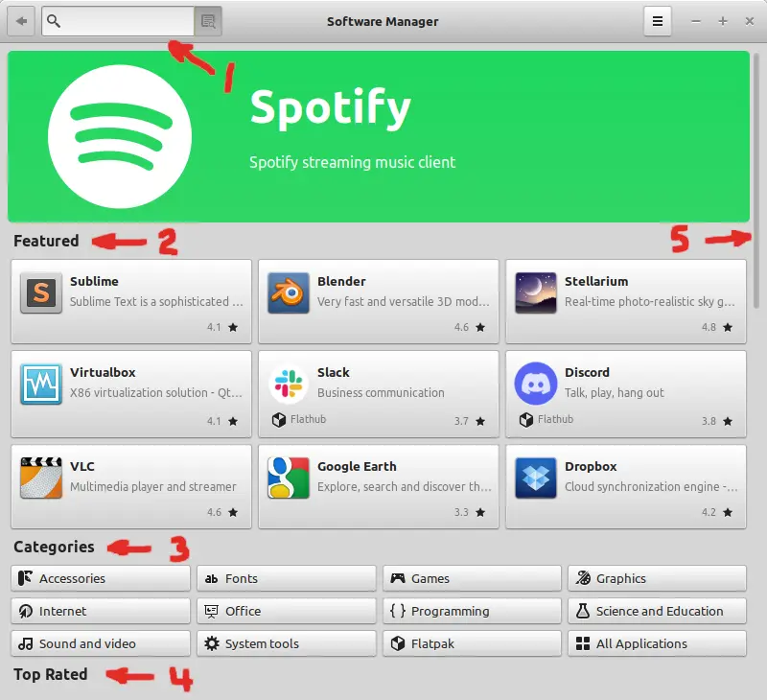Image resolution: width=767 pixels, height=700 pixels.
Task: Click the vertical scrollbar
Action: point(756,181)
